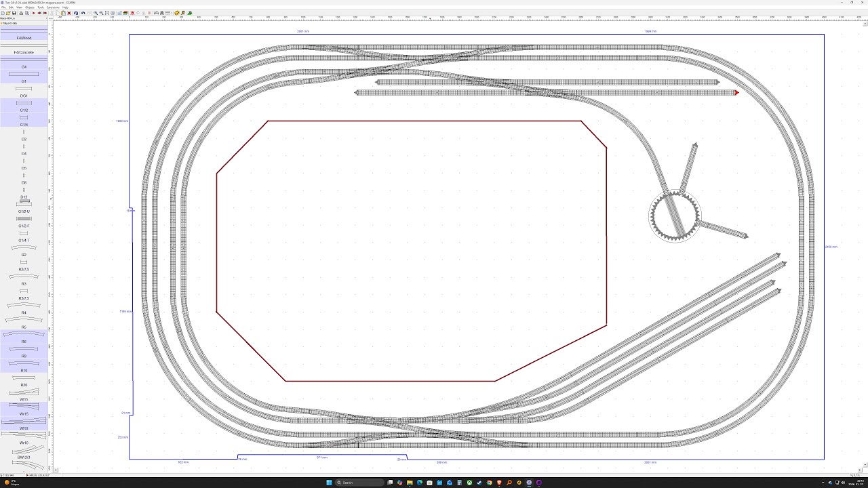The image size is (868, 488).
Task: Click the Paste clipboard toolbar icon
Action: tap(63, 13)
